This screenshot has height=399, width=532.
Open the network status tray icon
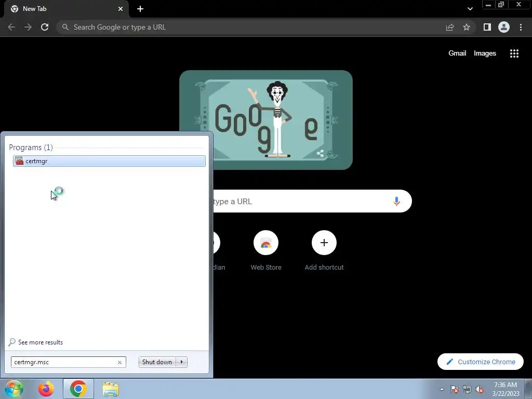coord(467,389)
